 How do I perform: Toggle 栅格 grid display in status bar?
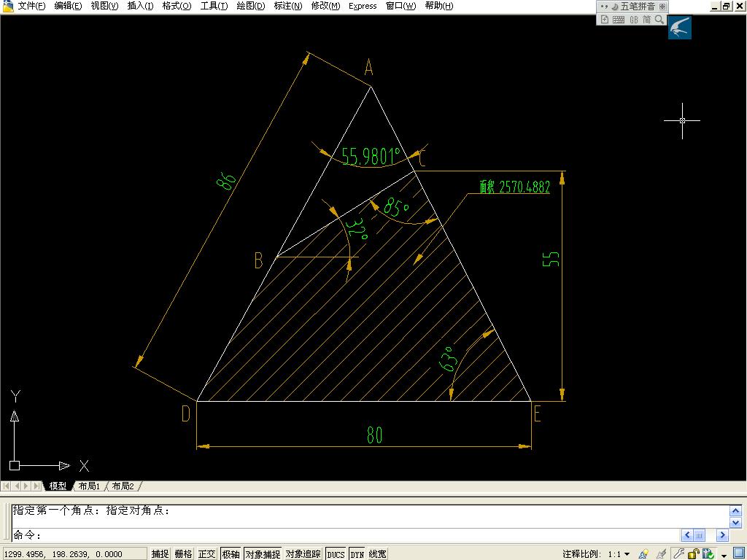[183, 554]
